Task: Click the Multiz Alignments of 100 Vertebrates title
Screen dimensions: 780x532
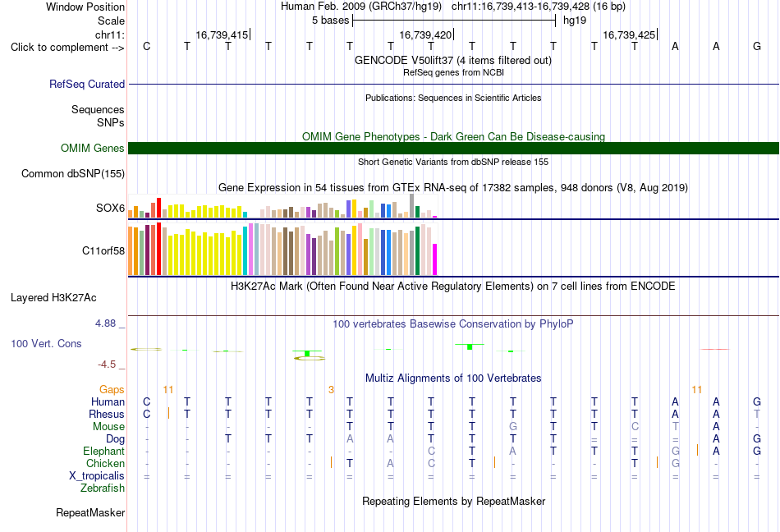Action: click(x=453, y=378)
